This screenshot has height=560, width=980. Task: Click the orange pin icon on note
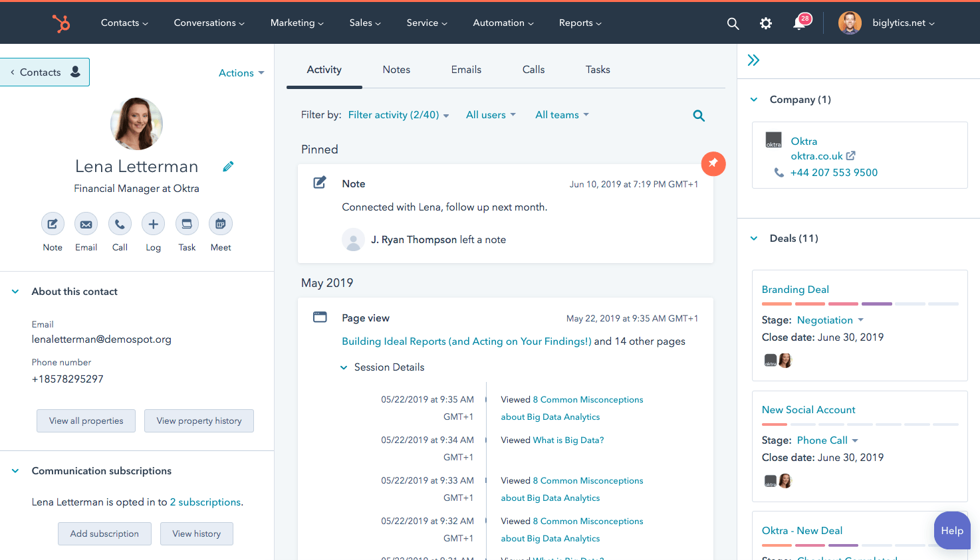click(x=713, y=163)
